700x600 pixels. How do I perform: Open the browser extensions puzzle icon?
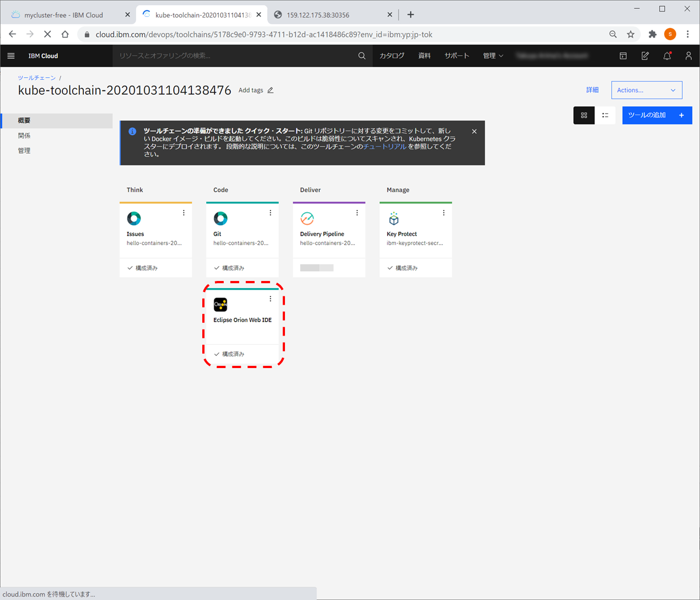pos(653,34)
